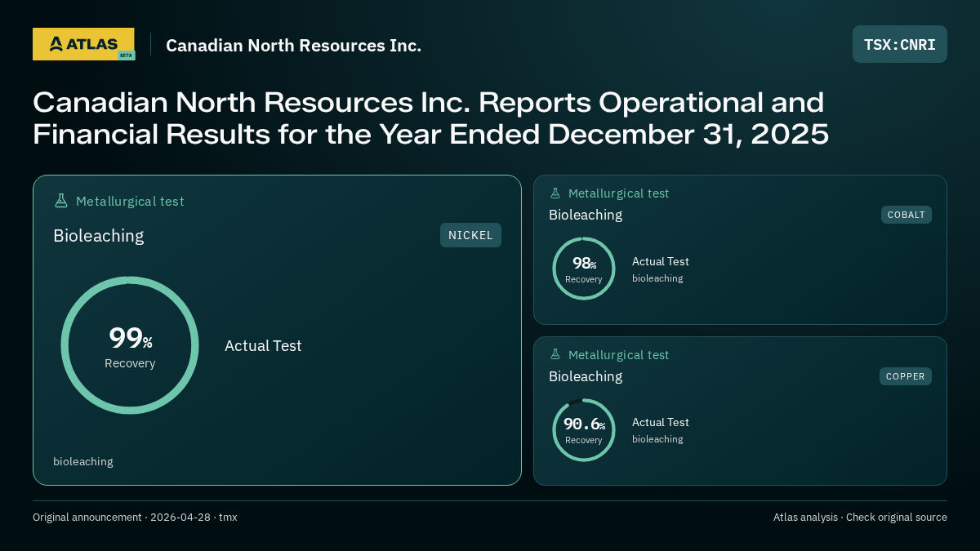Select the NICKEL tag
This screenshot has width=980, height=551.
tap(470, 235)
